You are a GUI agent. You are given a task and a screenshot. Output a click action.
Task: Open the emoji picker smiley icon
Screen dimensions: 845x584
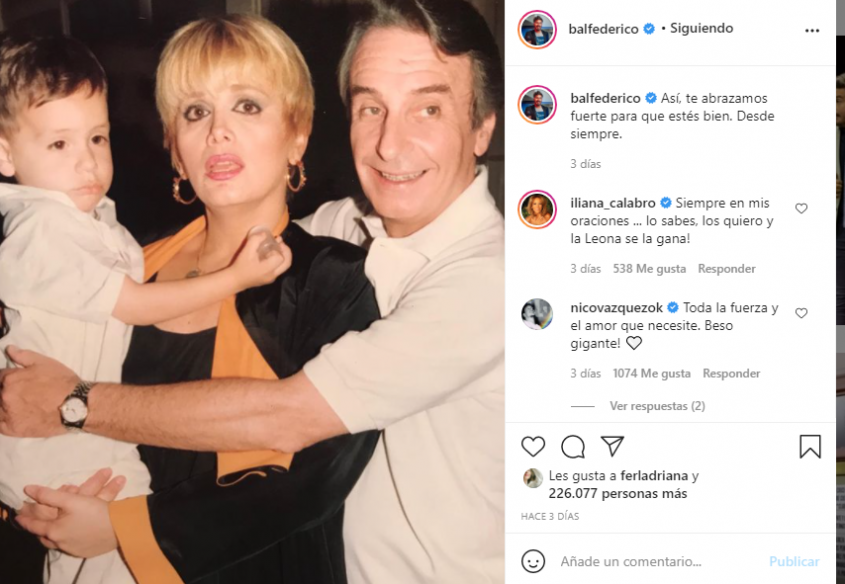point(533,561)
